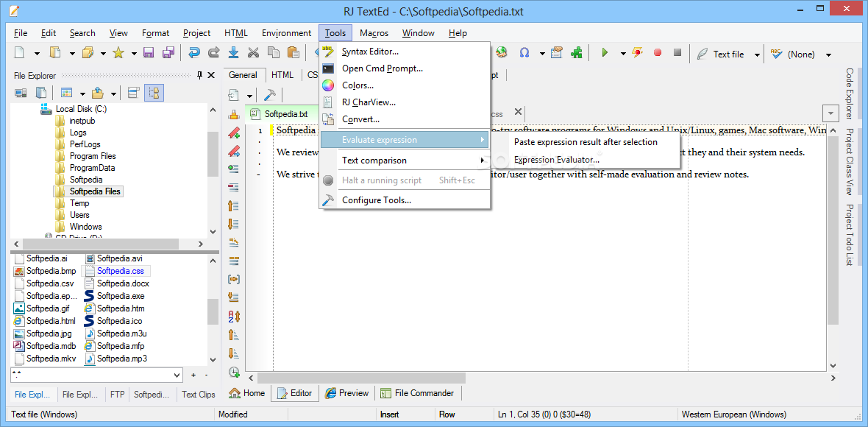Click the clock icon at bottom of editor sidebar
The height and width of the screenshot is (427, 868).
pos(234,373)
